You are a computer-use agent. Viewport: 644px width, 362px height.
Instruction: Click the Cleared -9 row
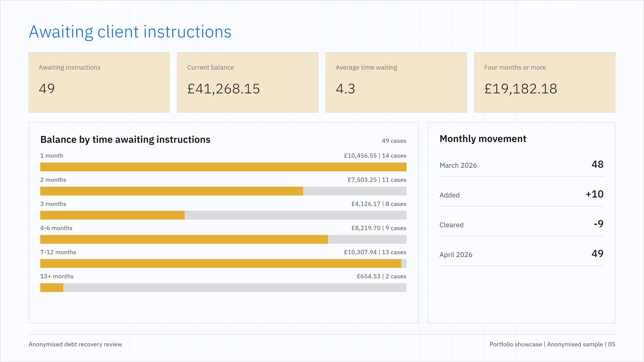click(521, 224)
